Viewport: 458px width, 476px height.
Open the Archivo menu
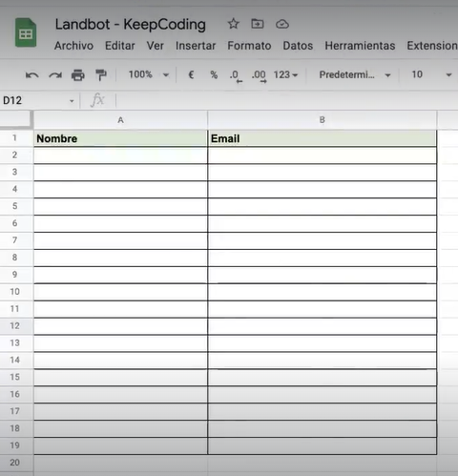tap(73, 46)
